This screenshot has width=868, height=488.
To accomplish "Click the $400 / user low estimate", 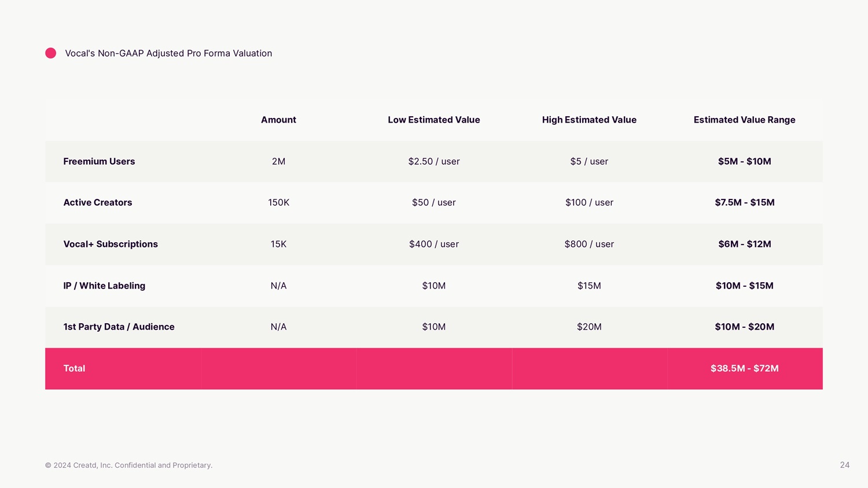I will coord(433,244).
